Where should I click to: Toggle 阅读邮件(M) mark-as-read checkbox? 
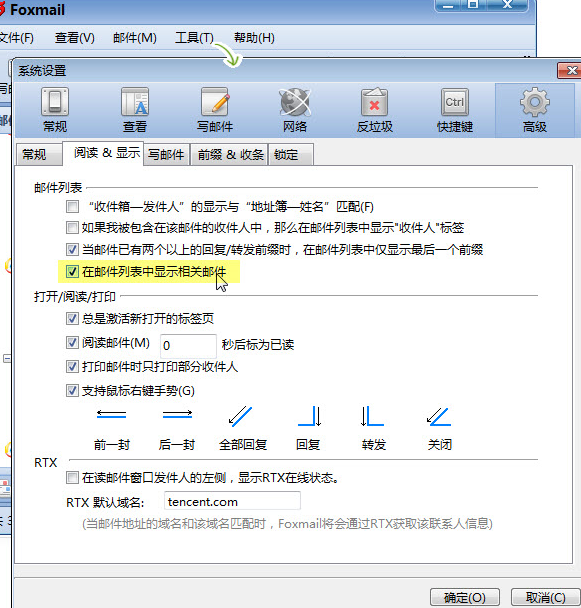point(72,343)
